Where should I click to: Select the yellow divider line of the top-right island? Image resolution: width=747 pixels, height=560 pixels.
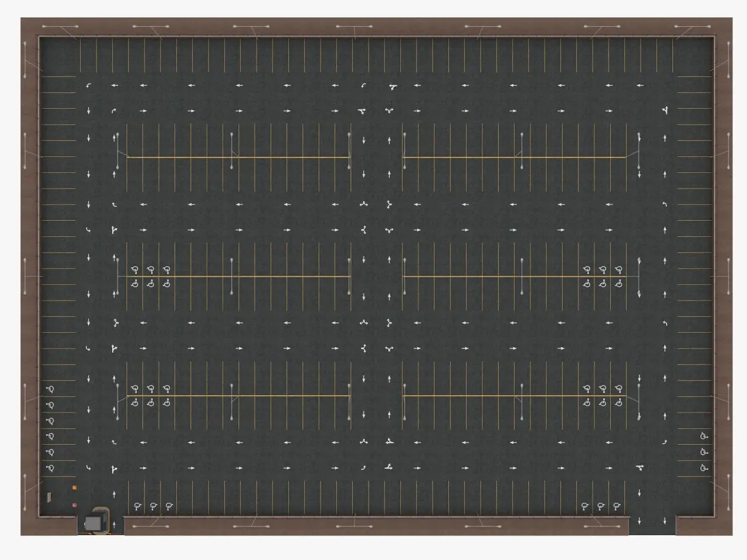click(x=514, y=157)
